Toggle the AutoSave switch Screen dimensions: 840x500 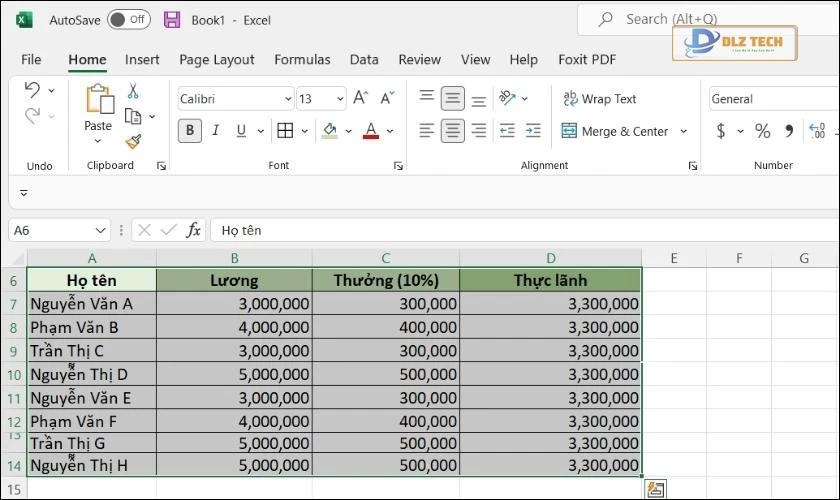click(128, 20)
